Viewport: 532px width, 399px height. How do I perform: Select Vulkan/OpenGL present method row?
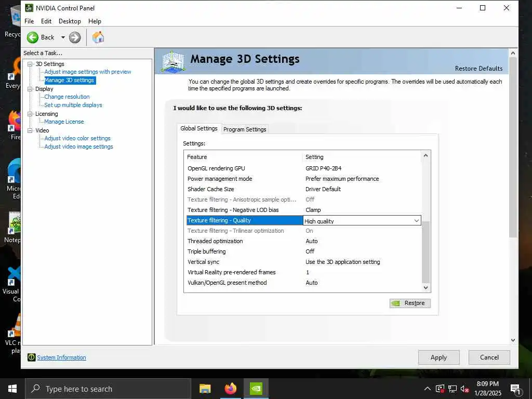tap(304, 283)
